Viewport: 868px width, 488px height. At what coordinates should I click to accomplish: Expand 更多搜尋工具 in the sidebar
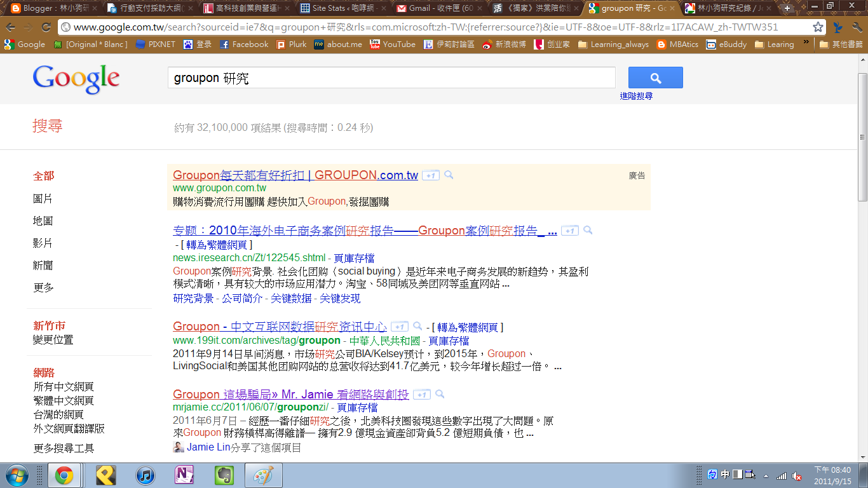64,448
